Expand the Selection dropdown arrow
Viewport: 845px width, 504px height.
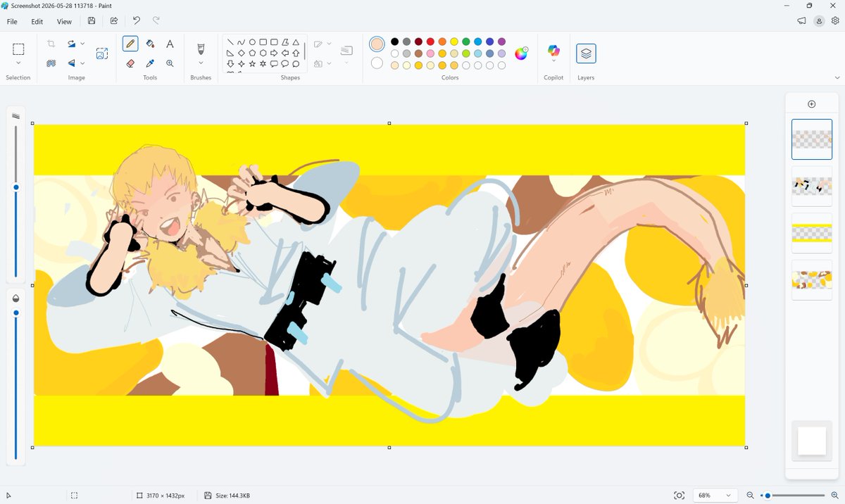(x=18, y=63)
